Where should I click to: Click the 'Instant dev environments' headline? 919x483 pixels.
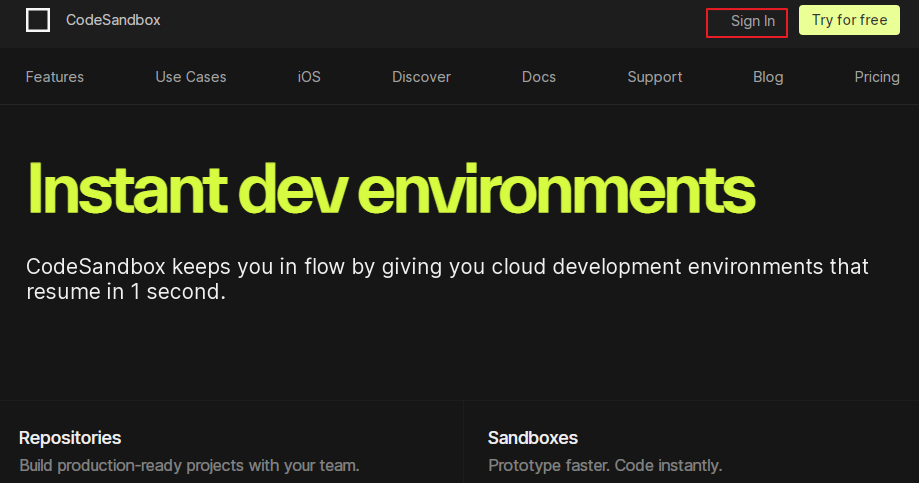click(x=391, y=189)
